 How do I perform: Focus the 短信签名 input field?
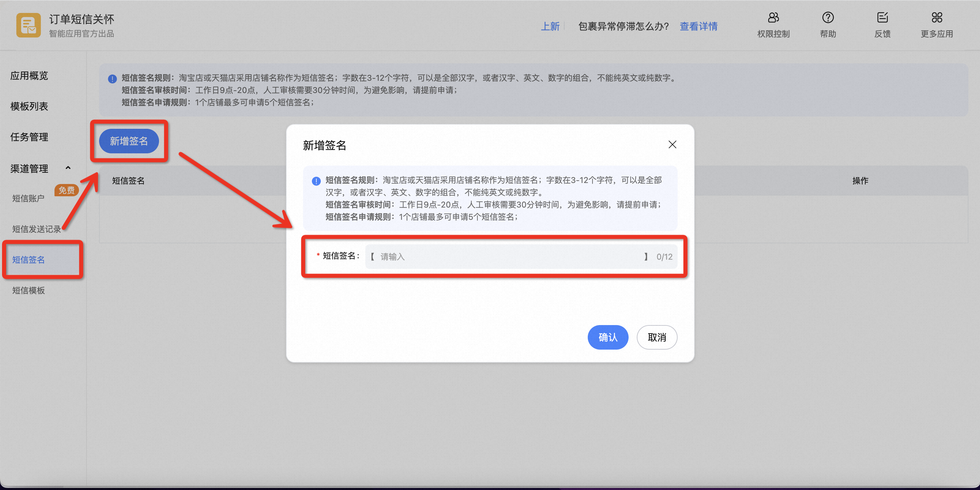pyautogui.click(x=521, y=257)
